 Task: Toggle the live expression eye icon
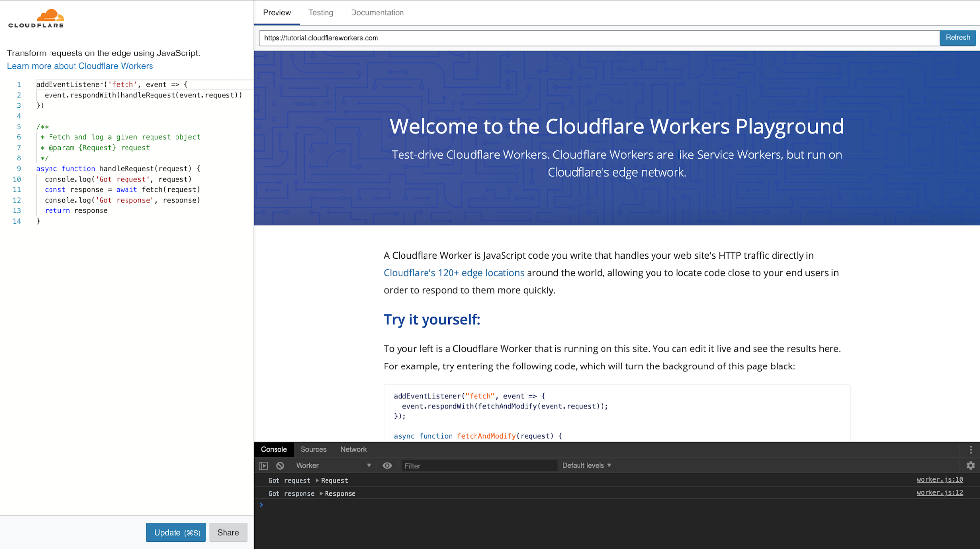tap(387, 466)
